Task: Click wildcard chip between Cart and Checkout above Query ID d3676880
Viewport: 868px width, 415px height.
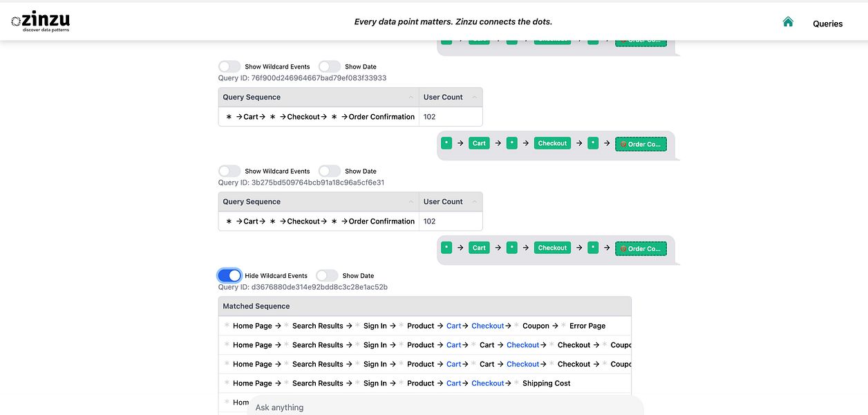Action: pyautogui.click(x=512, y=248)
